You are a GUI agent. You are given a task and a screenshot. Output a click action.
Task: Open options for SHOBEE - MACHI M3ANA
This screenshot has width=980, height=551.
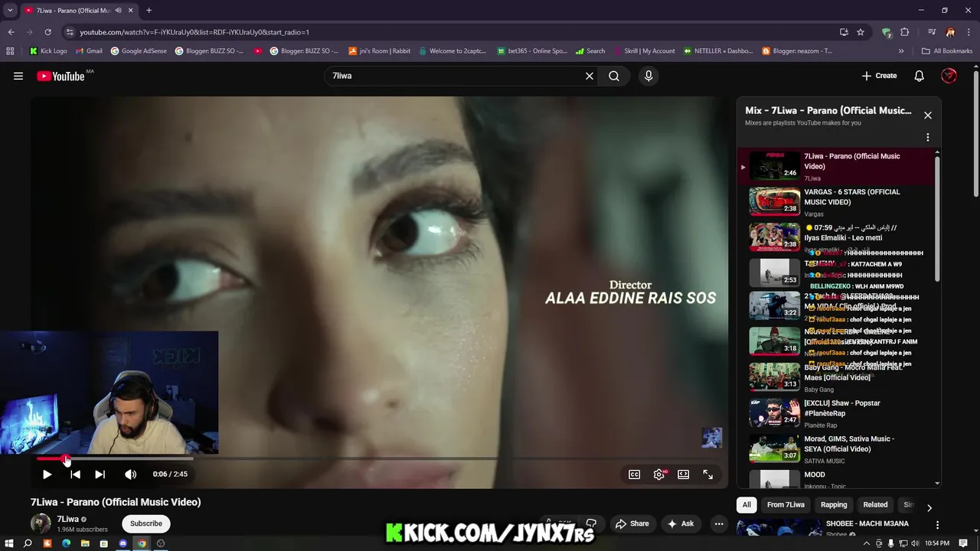click(x=937, y=525)
